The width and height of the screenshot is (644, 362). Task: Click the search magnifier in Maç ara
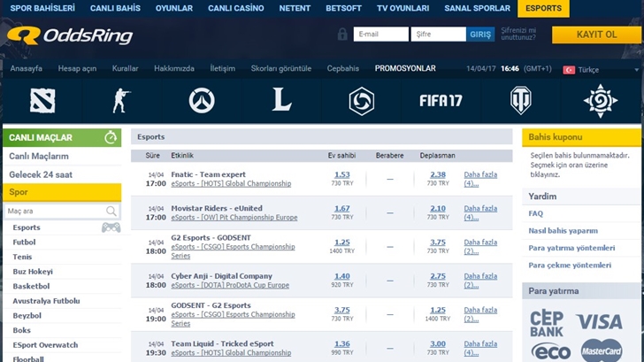[111, 212]
